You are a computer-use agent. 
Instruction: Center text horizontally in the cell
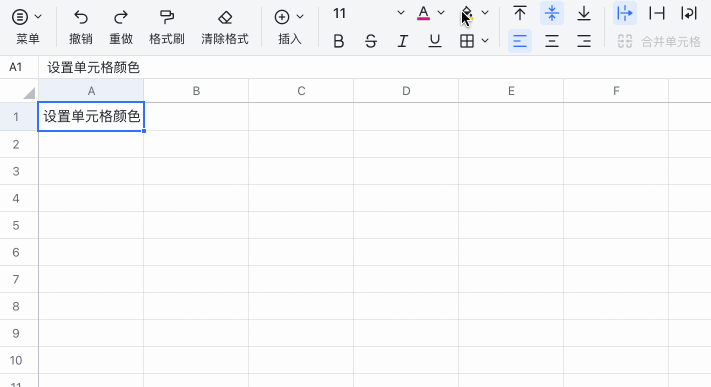(552, 41)
